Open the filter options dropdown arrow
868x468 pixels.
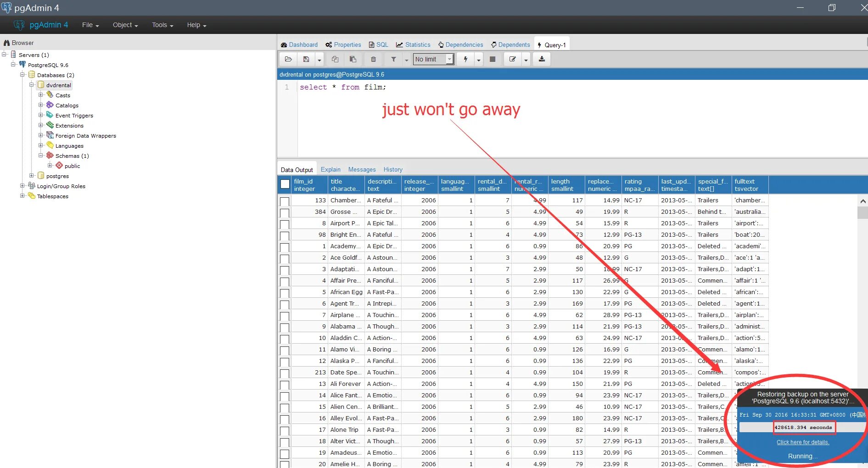(x=406, y=59)
